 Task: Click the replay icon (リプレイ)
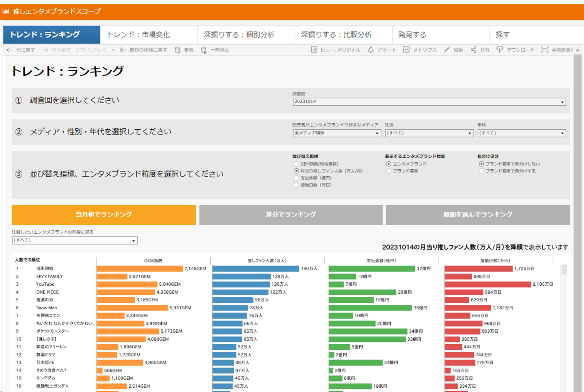[x=81, y=50]
